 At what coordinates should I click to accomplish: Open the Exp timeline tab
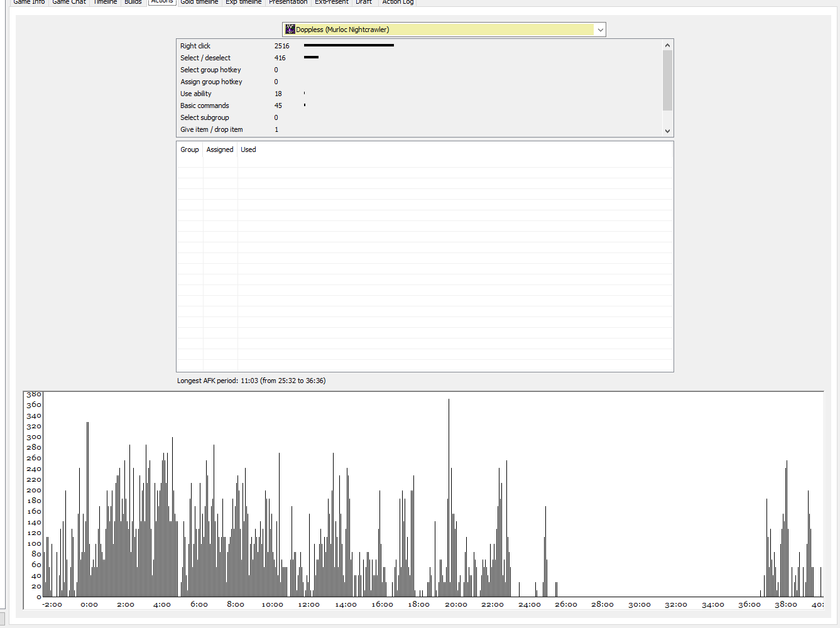[243, 2]
